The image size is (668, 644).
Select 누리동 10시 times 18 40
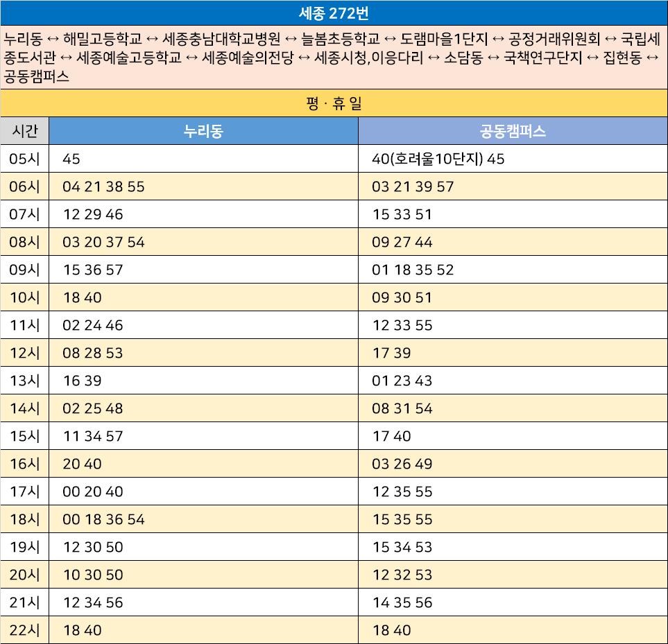pyautogui.click(x=204, y=297)
